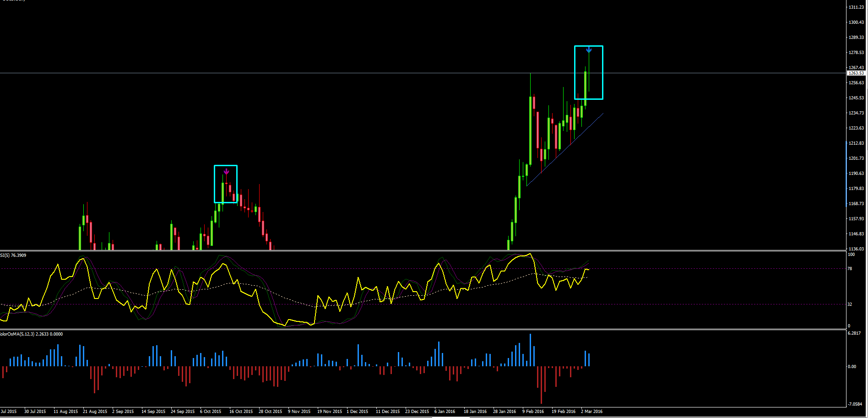Select the blue down arrow at March 2016 high
The image size is (868, 418).
coord(589,50)
